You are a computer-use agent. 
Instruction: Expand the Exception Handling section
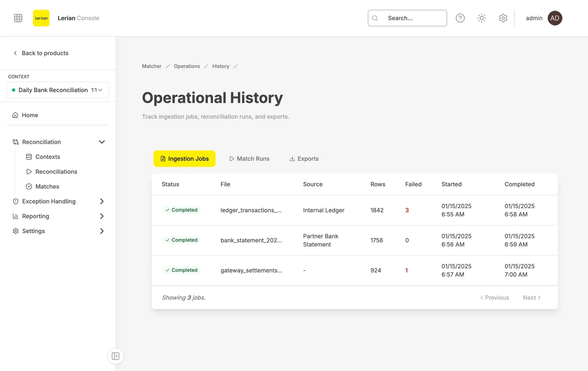[x=102, y=202]
